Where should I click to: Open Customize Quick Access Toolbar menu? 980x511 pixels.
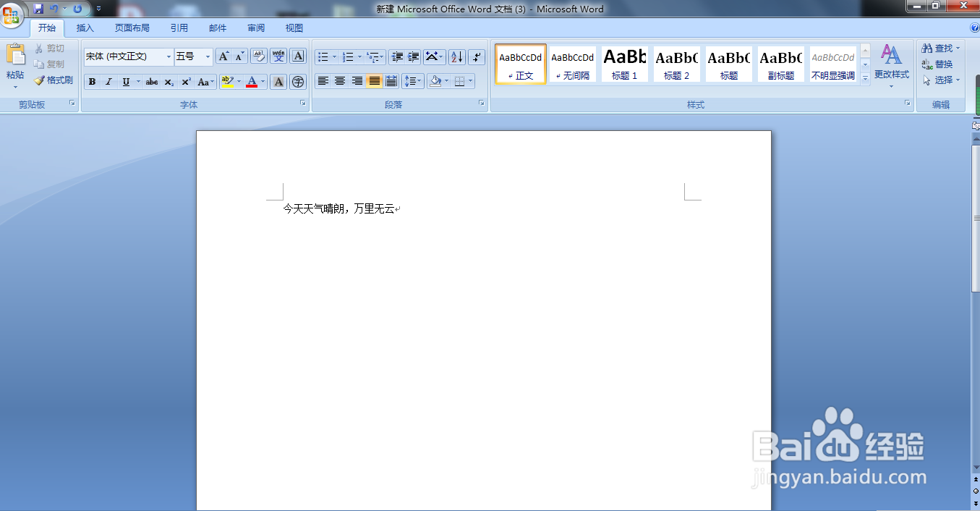[x=98, y=9]
